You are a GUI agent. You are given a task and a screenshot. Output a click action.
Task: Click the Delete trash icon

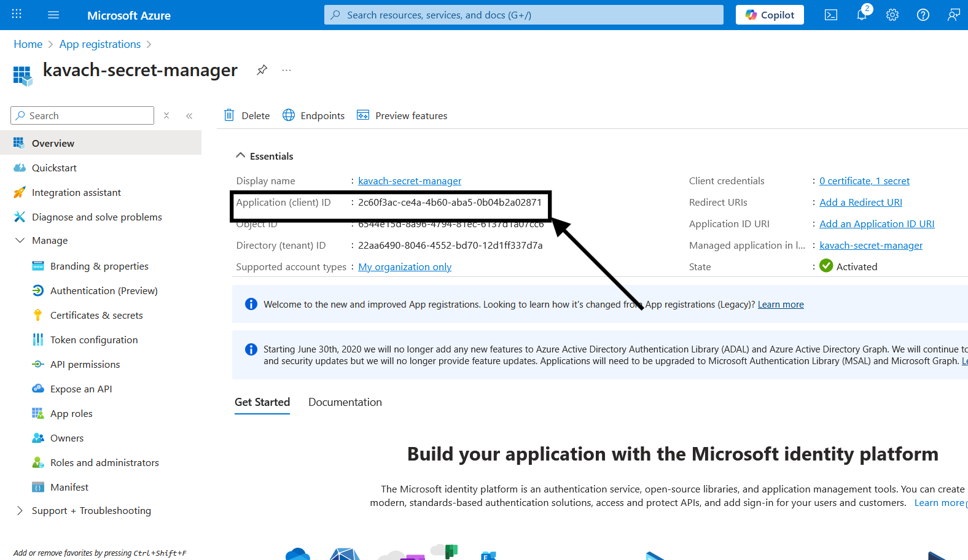229,115
